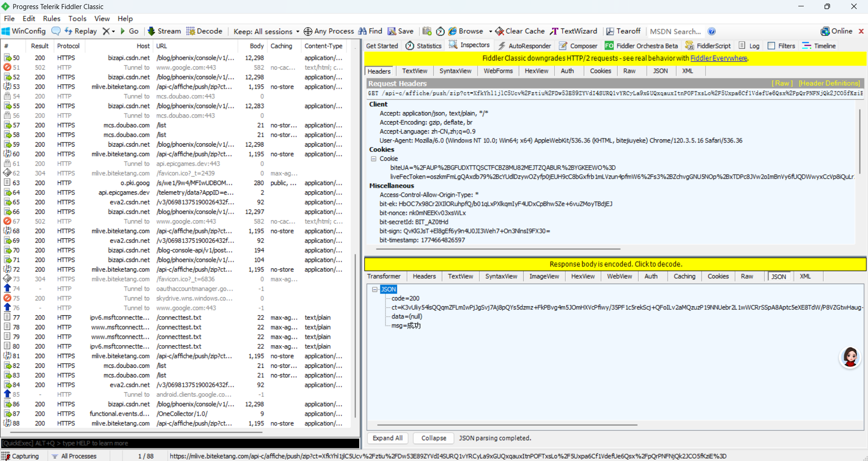Collapse the Cookie tree node
This screenshot has height=461, width=868.
point(374,159)
